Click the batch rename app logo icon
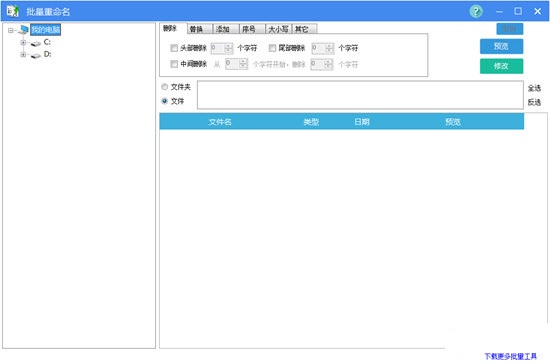Screen dimensions: 550x364 [12, 11]
